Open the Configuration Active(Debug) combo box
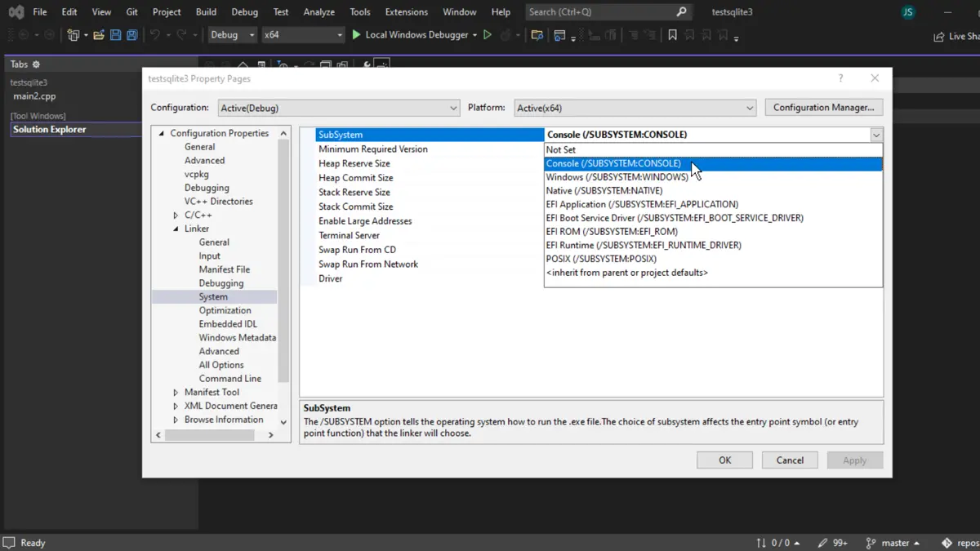The image size is (980, 551). point(339,108)
